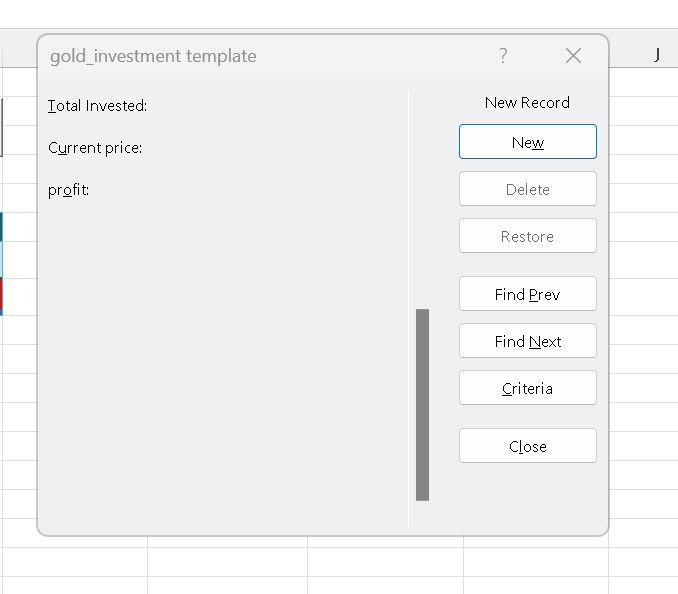Click the form's vertical scrollbar thumb
The image size is (678, 594).
click(x=422, y=404)
